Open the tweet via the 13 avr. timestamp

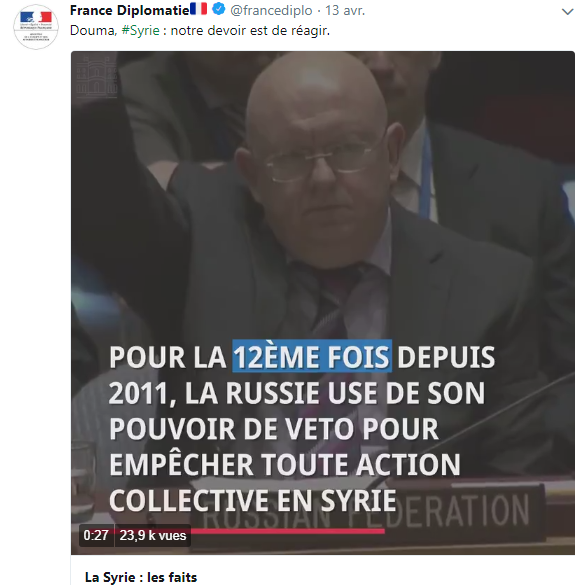point(345,10)
